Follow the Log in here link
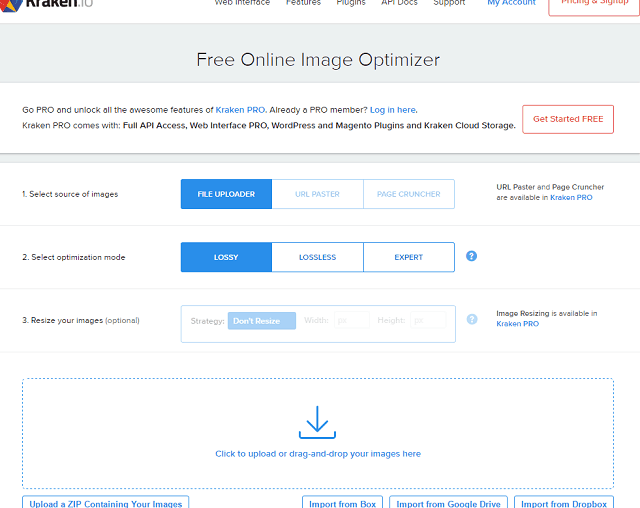The height and width of the screenshot is (508, 640). pos(393,110)
